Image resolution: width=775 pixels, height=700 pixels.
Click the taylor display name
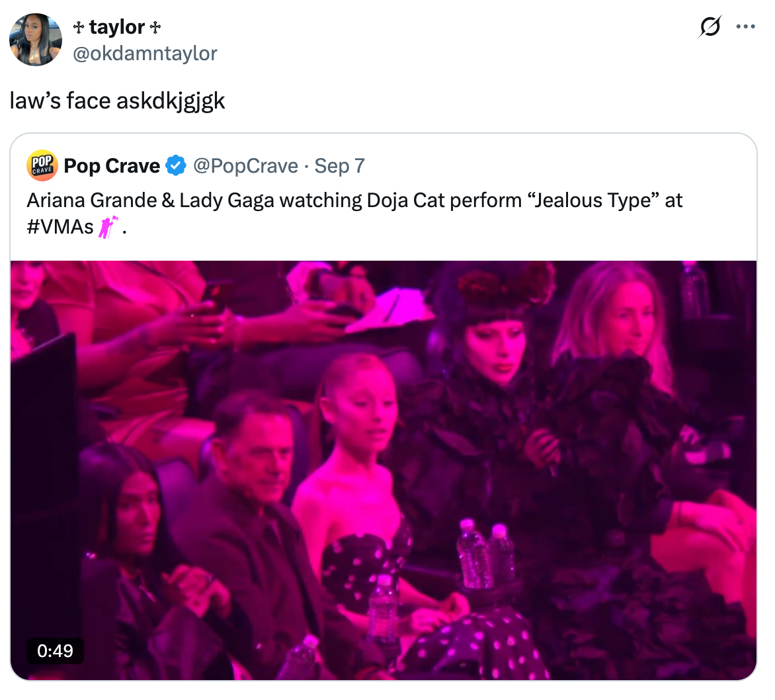point(116,26)
